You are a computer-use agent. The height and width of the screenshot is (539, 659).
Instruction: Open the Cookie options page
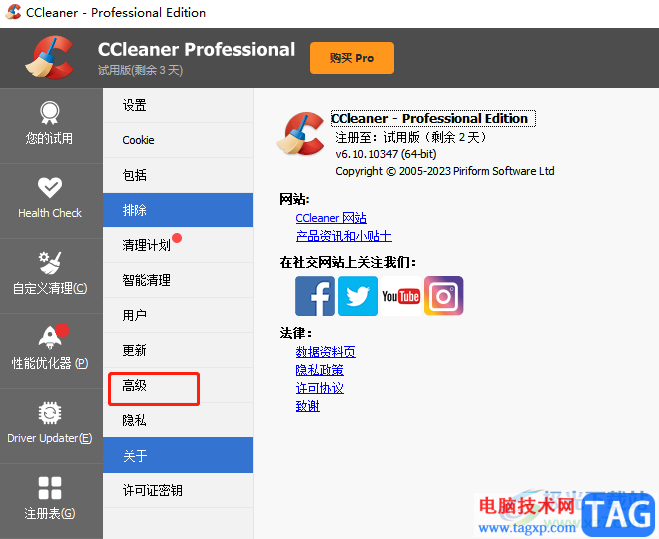pos(178,140)
